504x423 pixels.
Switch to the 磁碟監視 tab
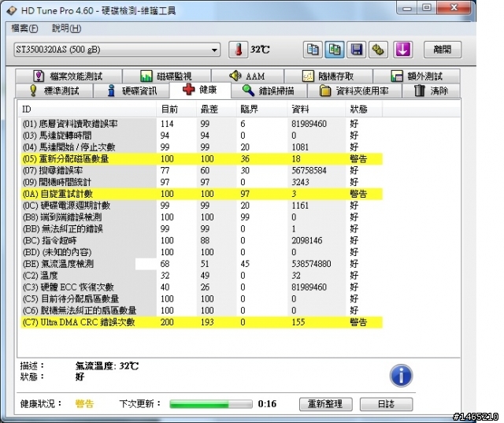(166, 76)
